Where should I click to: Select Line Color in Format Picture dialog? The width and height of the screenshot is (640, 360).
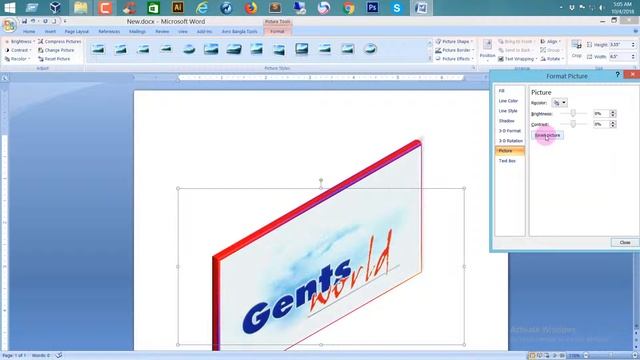coord(510,101)
